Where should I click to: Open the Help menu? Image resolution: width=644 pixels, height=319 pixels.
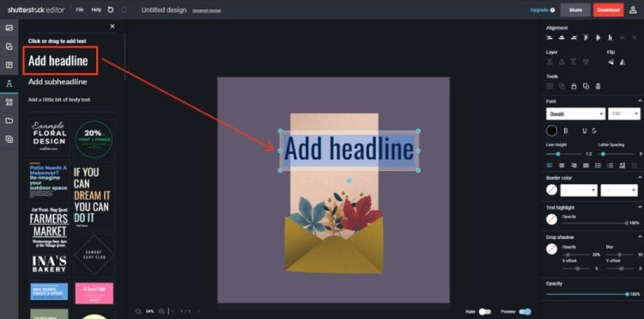tap(96, 9)
